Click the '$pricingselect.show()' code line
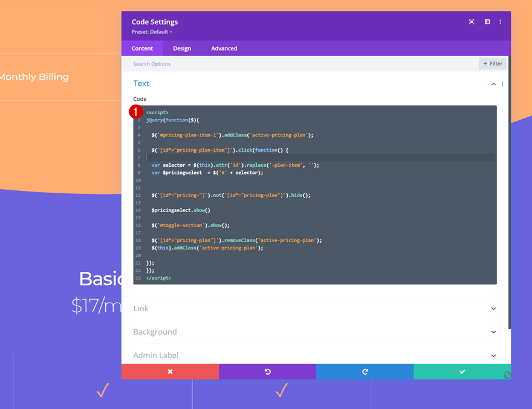The image size is (532, 409). (x=181, y=210)
